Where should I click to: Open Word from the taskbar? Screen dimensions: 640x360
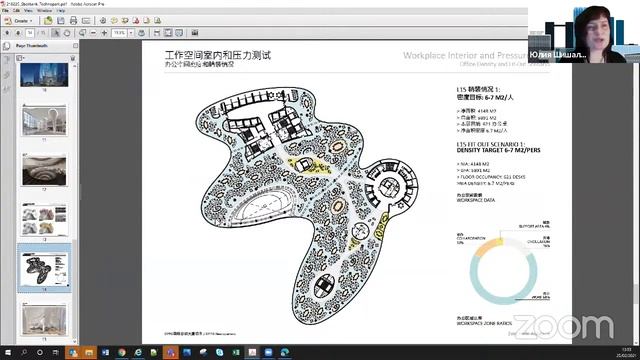pyautogui.click(x=105, y=352)
